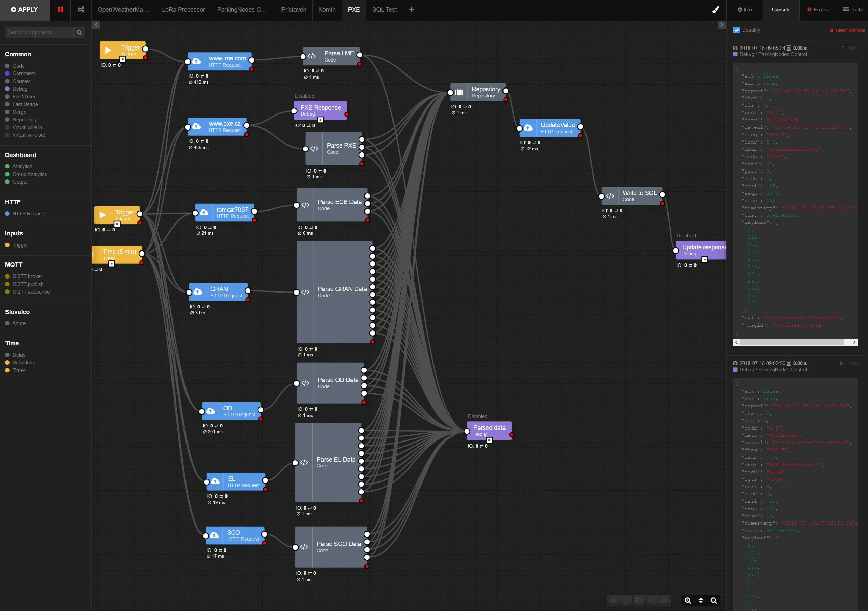Add a new flow tab with plus icon

[x=411, y=10]
